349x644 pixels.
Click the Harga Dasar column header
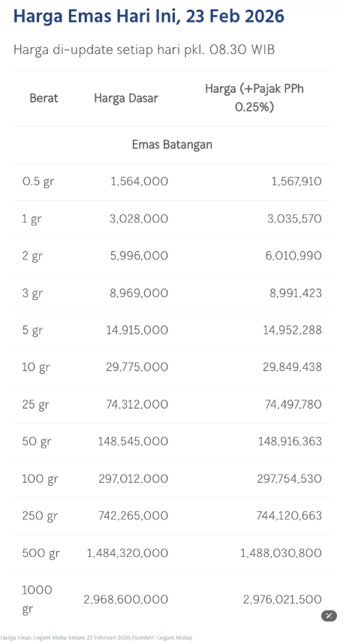[126, 98]
